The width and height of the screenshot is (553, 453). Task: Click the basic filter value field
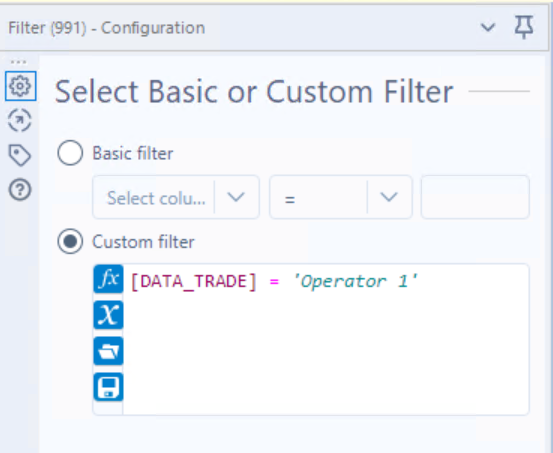coord(475,197)
